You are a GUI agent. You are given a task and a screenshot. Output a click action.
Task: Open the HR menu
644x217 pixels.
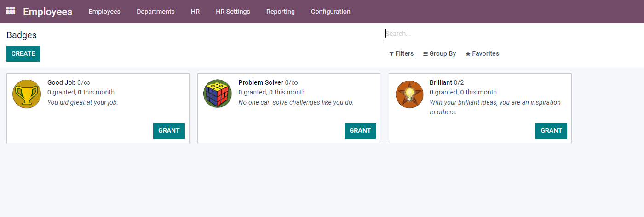click(195, 12)
